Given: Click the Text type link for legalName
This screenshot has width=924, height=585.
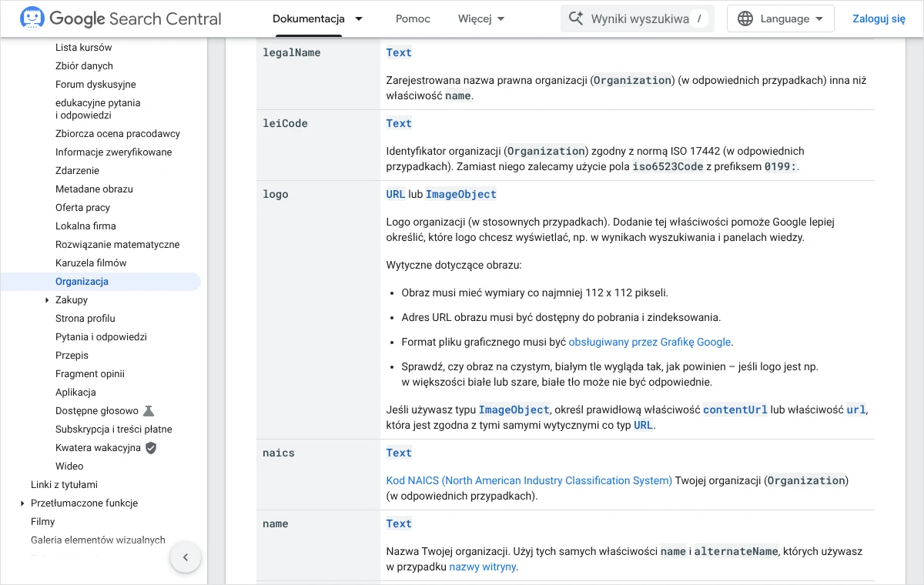Looking at the screenshot, I should click(399, 52).
